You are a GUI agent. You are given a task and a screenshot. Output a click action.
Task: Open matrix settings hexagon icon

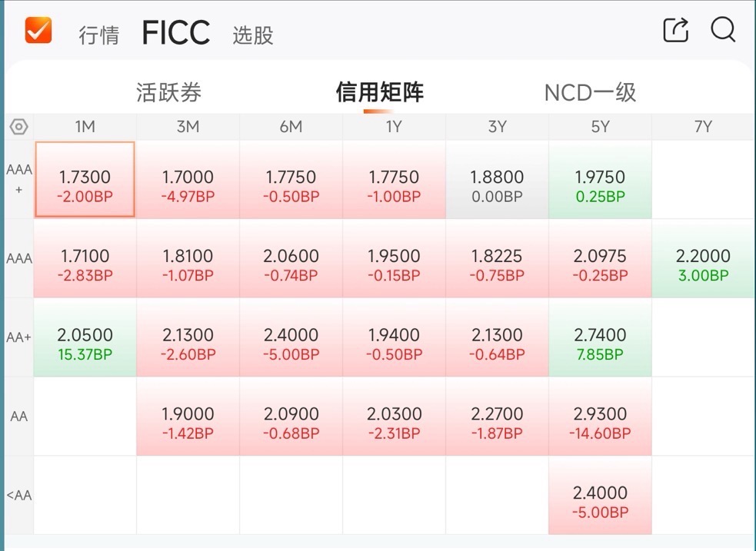click(x=18, y=127)
